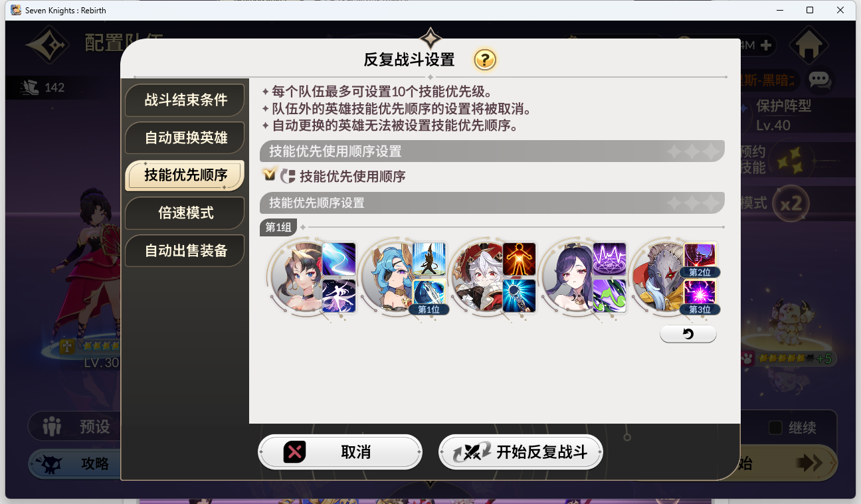861x504 pixels.
Task: Select purple-haired hero's green swirl skill icon
Action: (609, 295)
